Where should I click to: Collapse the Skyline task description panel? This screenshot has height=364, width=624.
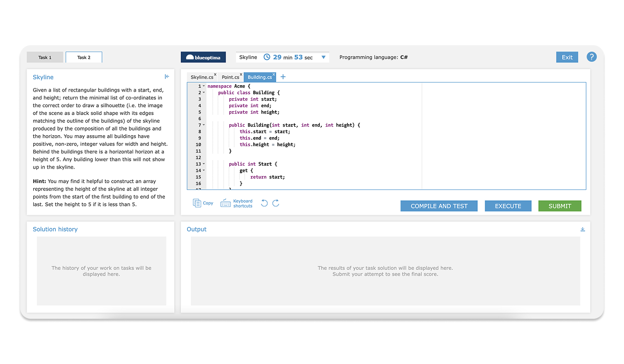(x=167, y=77)
